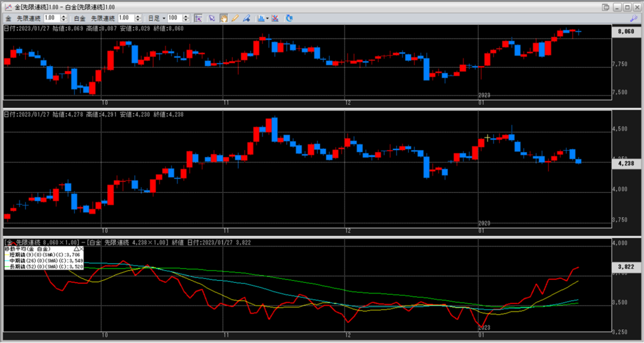Activate the hand pan tool
The width and height of the screenshot is (644, 343).
[223, 18]
